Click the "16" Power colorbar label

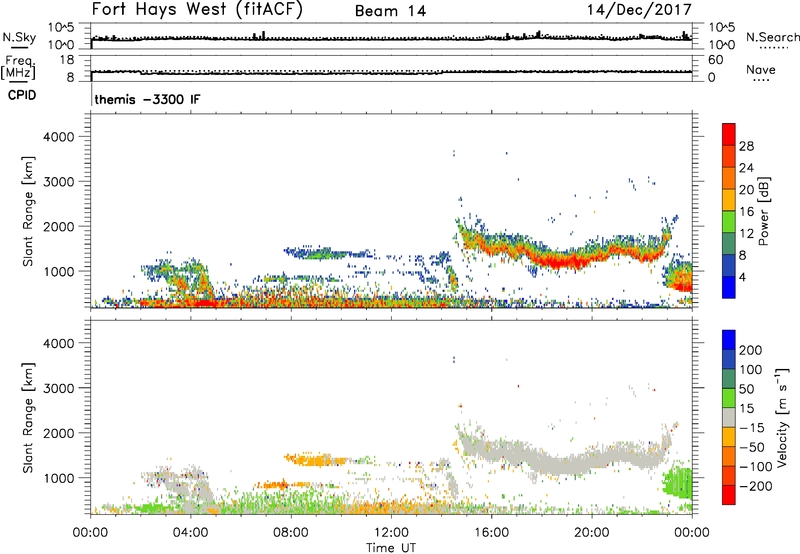pyautogui.click(x=746, y=212)
